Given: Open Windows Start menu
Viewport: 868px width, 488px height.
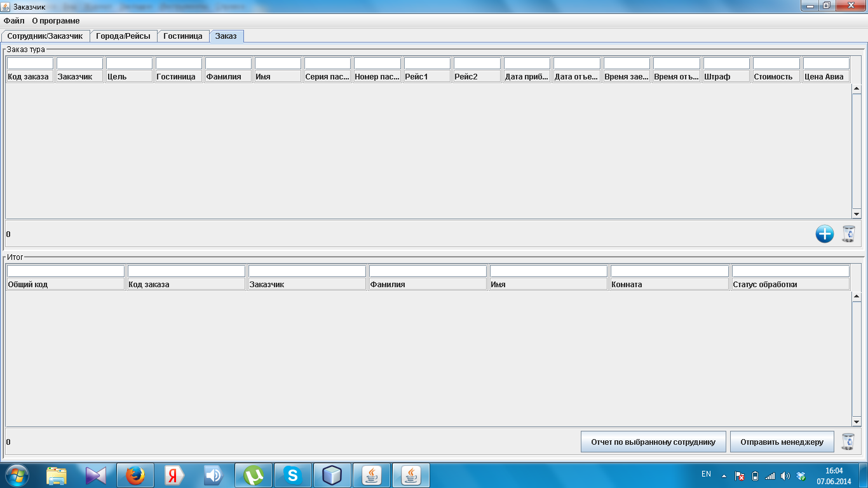Looking at the screenshot, I should [17, 475].
